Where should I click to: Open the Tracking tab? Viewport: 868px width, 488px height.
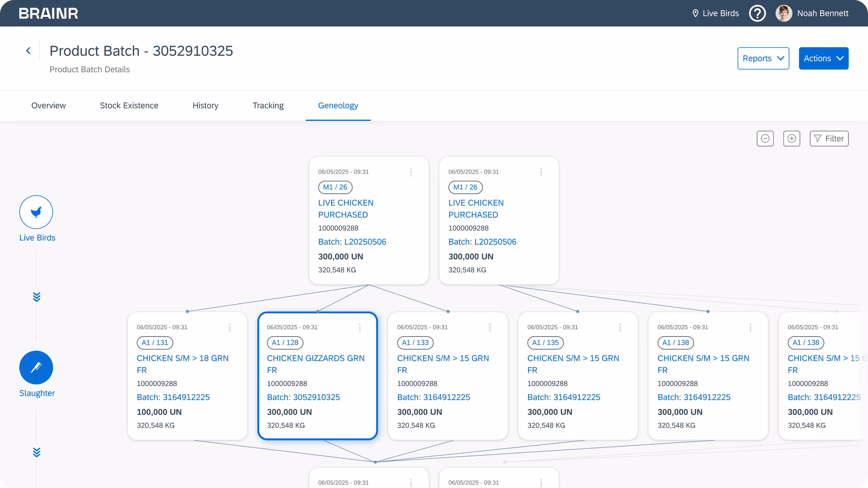pyautogui.click(x=268, y=106)
